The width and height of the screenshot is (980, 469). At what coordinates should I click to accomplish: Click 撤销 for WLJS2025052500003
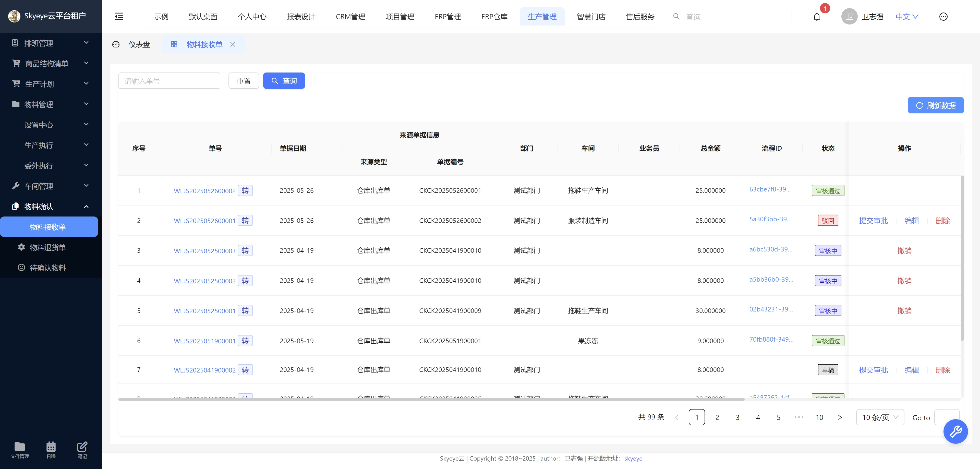point(904,251)
